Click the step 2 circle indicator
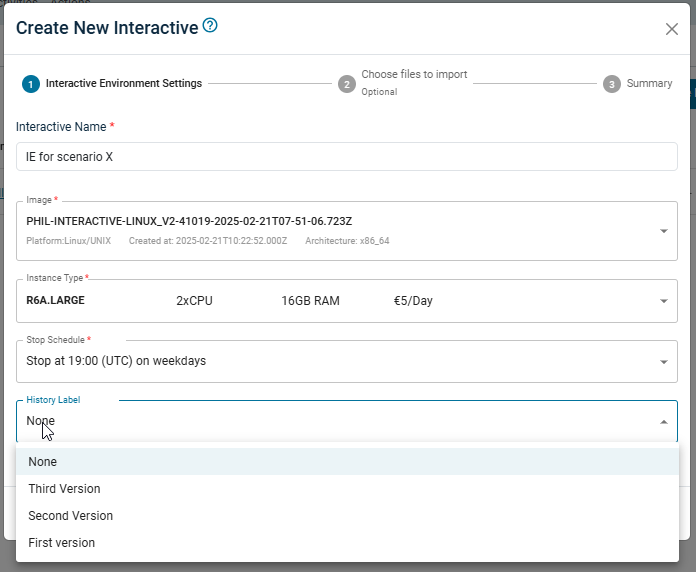Screen dimensions: 696x572 pos(346,84)
